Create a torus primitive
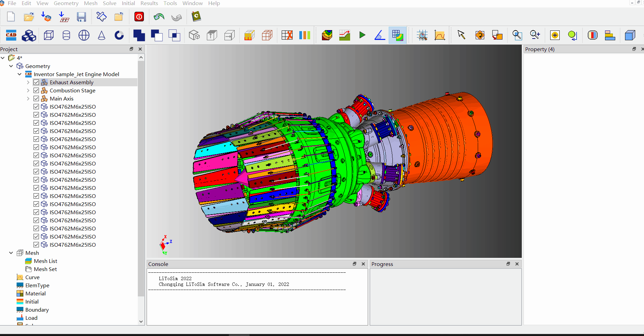 119,35
